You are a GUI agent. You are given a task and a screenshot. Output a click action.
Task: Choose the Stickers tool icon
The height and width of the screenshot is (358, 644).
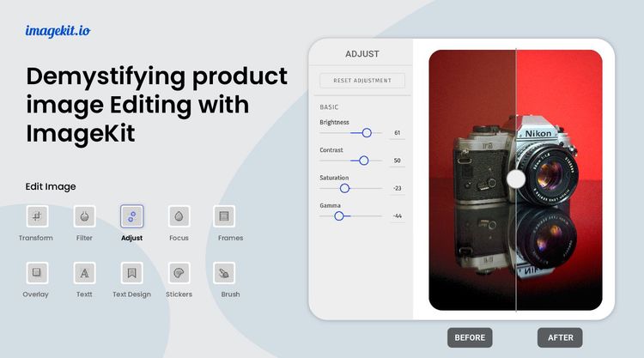[x=179, y=273]
